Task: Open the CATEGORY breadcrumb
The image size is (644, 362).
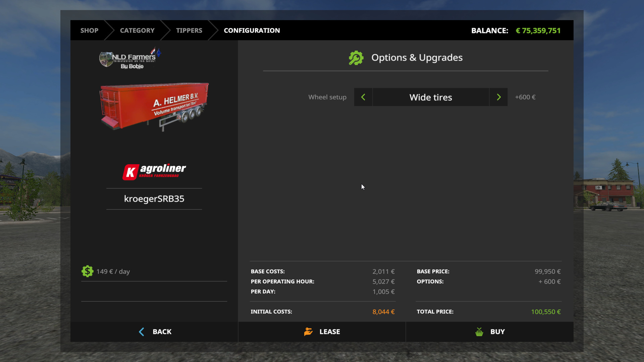Action: 137,31
